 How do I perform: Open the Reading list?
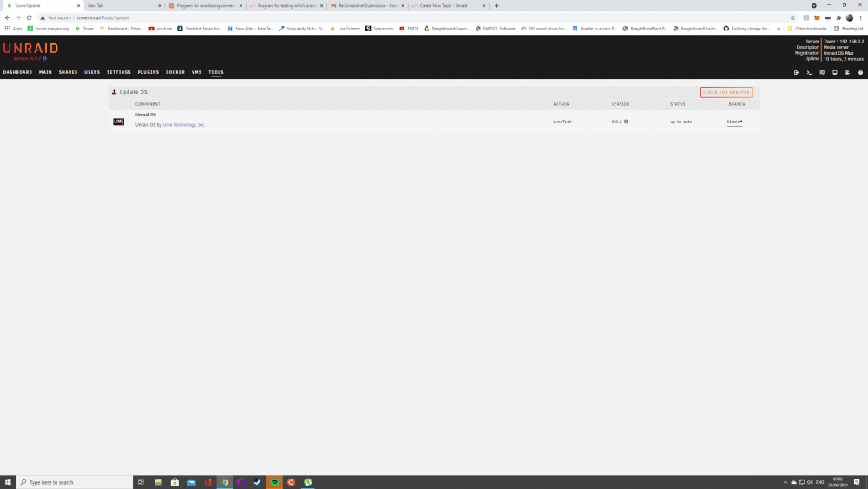pos(848,29)
